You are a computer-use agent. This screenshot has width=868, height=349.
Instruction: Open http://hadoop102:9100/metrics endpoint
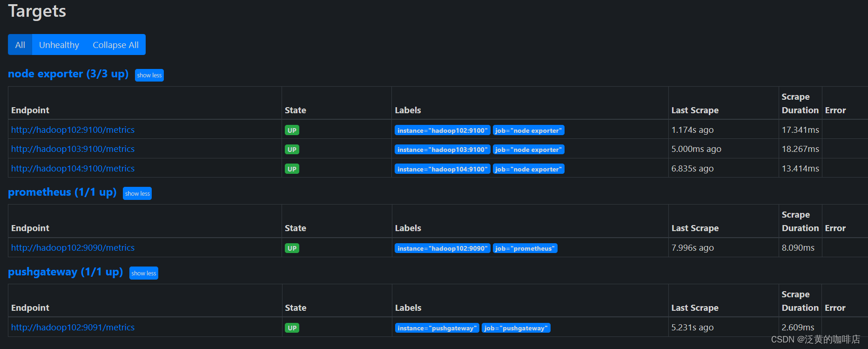coord(73,130)
